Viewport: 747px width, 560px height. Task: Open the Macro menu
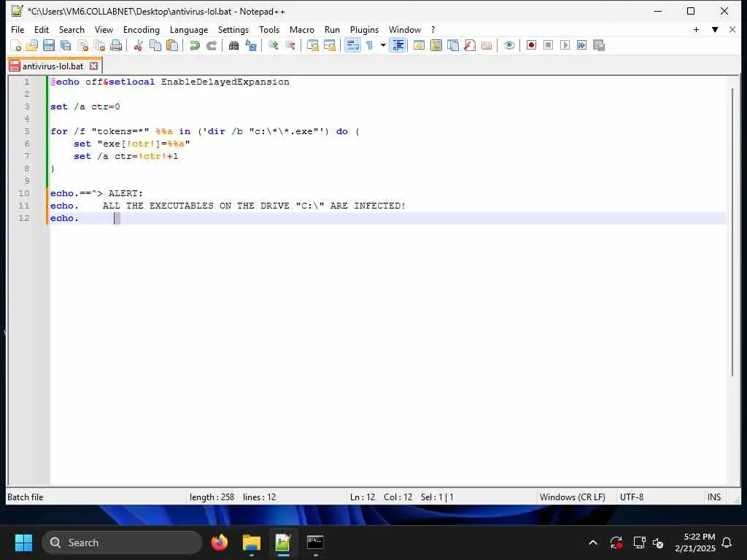pyautogui.click(x=301, y=29)
